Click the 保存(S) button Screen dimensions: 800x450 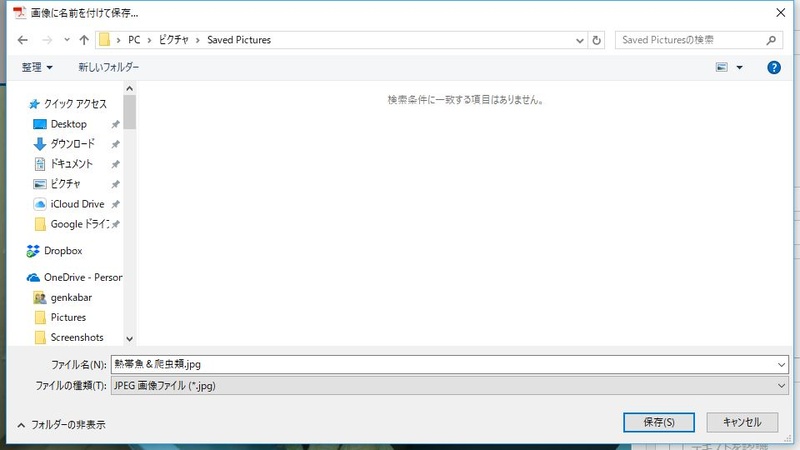(x=659, y=422)
